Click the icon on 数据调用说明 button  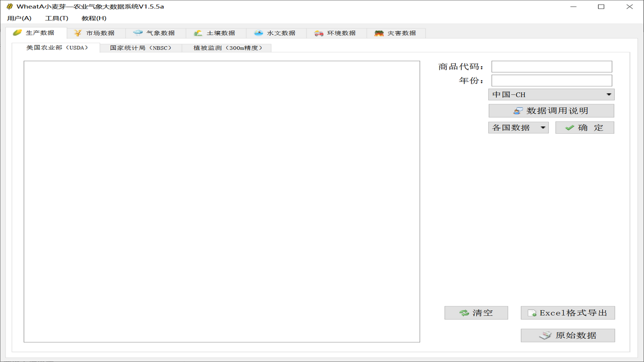[x=518, y=111]
